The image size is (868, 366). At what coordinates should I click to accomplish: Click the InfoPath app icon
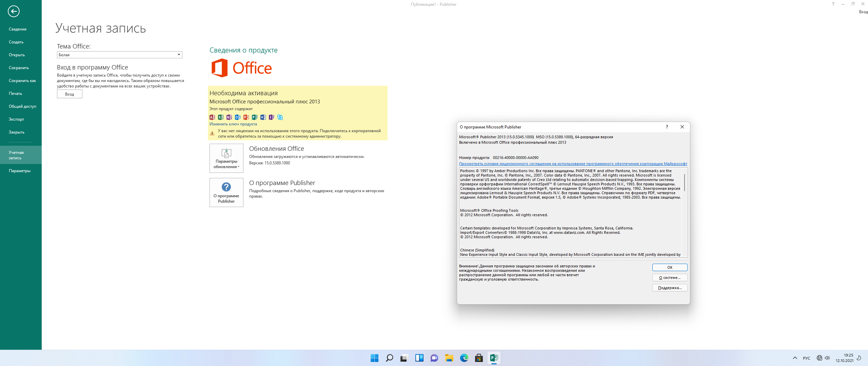point(272,117)
